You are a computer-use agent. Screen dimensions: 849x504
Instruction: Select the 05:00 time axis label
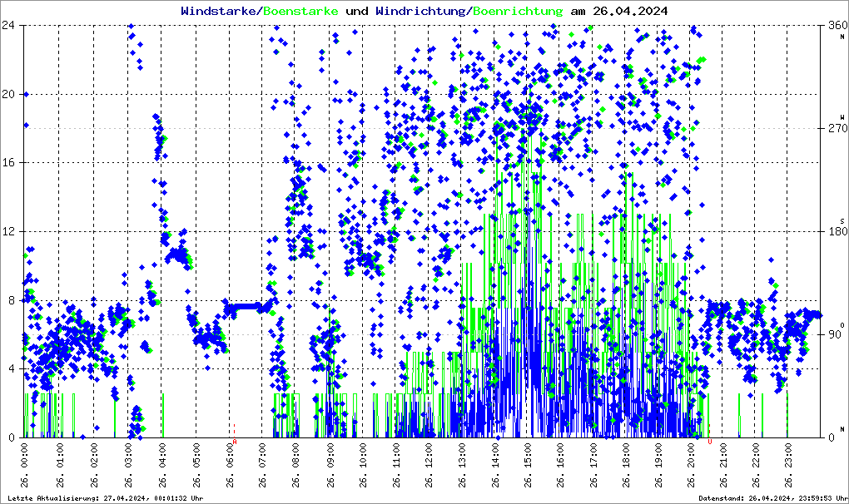tap(196, 466)
